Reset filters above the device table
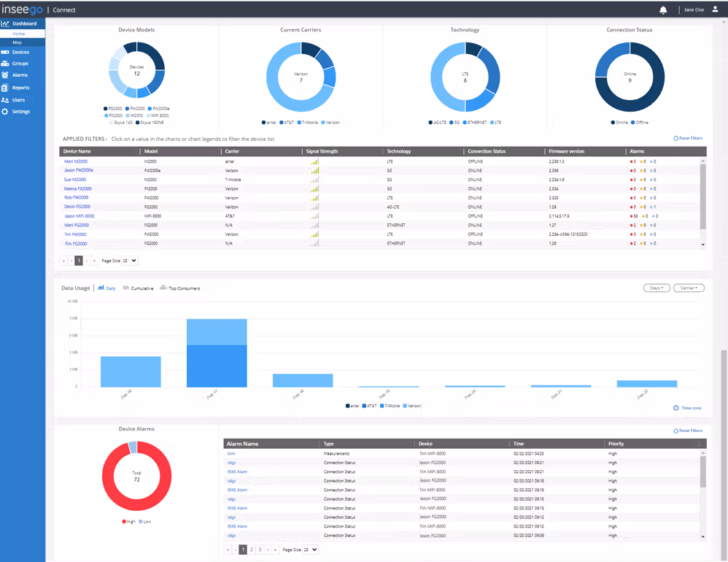 (x=688, y=138)
